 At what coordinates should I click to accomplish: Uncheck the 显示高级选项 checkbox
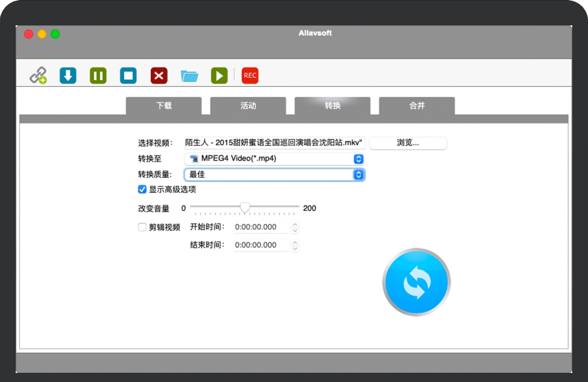[x=142, y=189]
